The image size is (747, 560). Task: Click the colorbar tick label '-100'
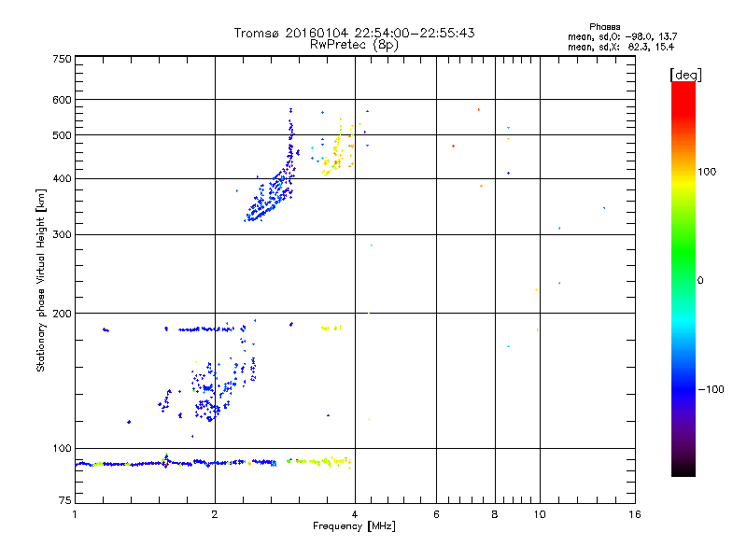pos(711,389)
